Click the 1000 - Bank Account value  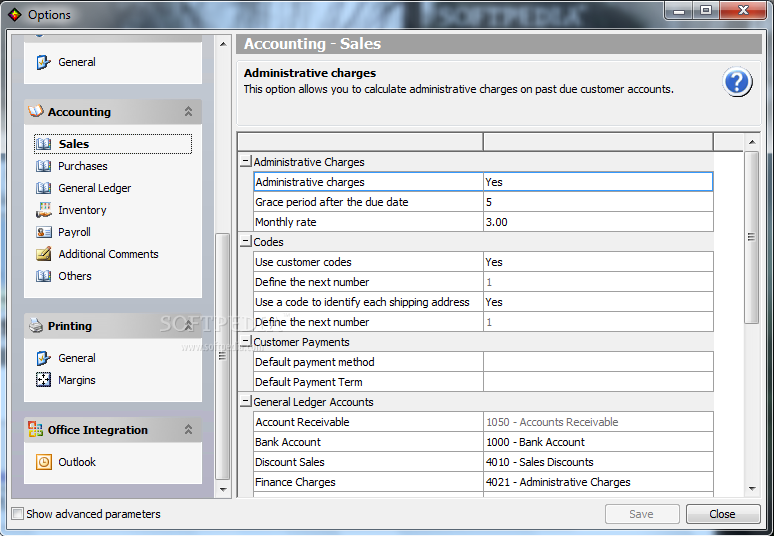tap(598, 442)
